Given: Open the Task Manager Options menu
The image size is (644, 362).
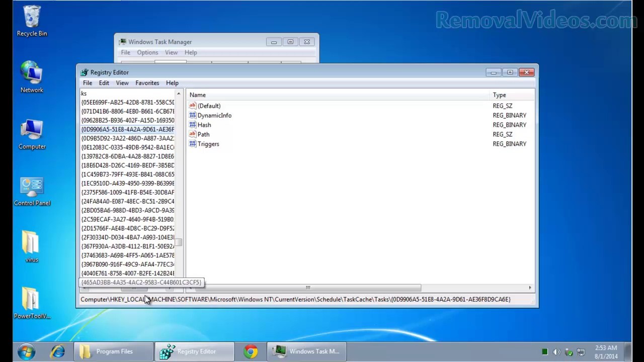Looking at the screenshot, I should [x=147, y=52].
